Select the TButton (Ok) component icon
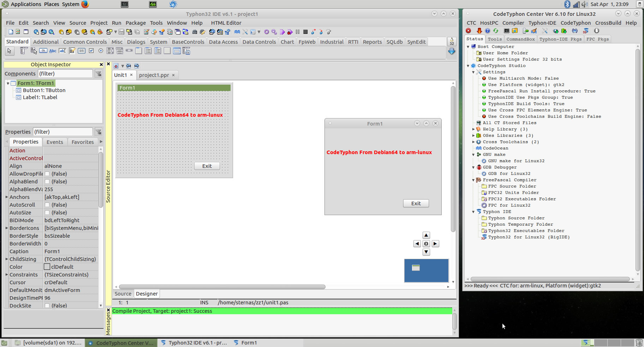Image resolution: width=644 pixels, height=347 pixels. [43, 50]
